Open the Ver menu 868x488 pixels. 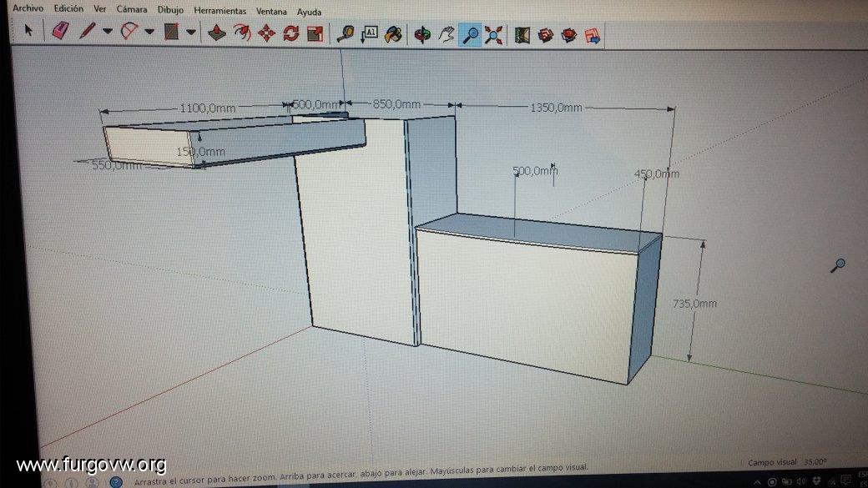[99, 9]
